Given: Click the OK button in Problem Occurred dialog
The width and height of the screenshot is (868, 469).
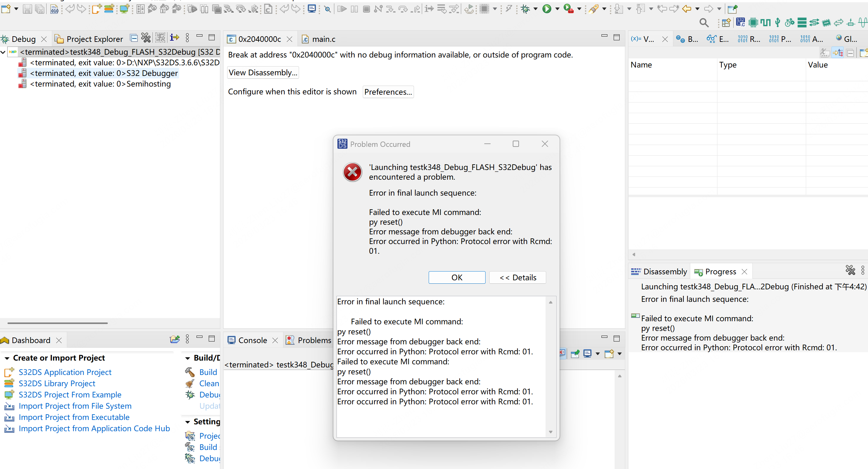Looking at the screenshot, I should [x=456, y=277].
